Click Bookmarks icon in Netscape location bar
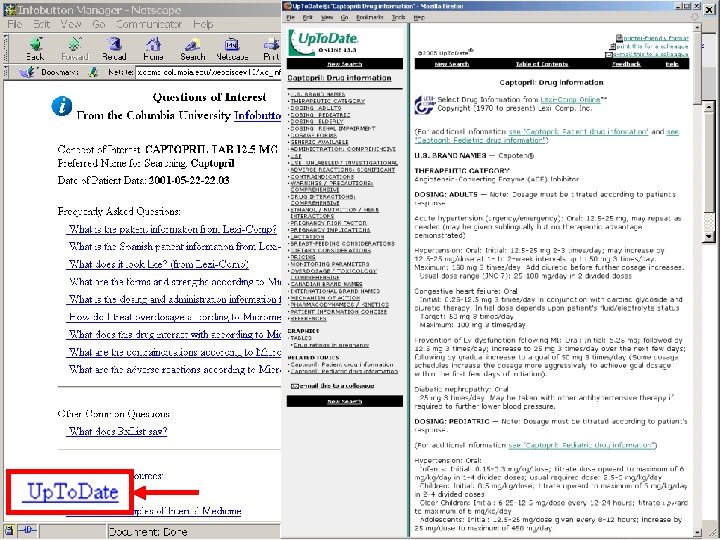720x540 pixels. tap(27, 72)
